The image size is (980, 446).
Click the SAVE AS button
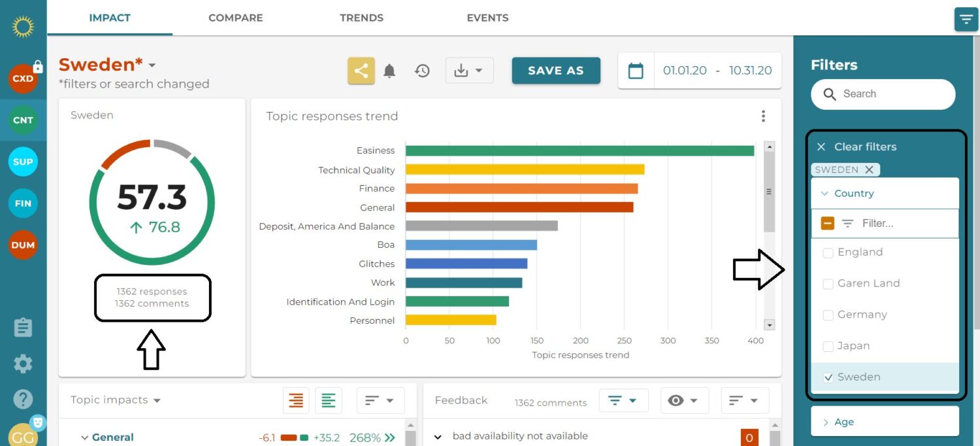click(556, 71)
